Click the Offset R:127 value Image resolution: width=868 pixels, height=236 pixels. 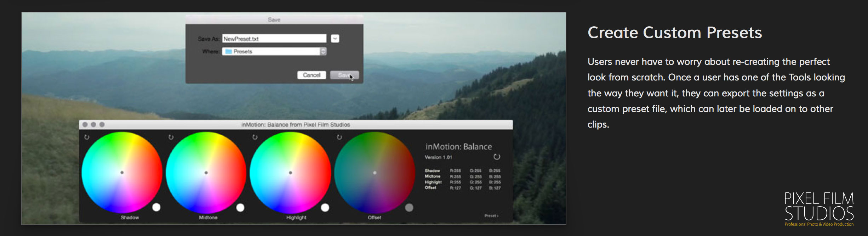455,188
